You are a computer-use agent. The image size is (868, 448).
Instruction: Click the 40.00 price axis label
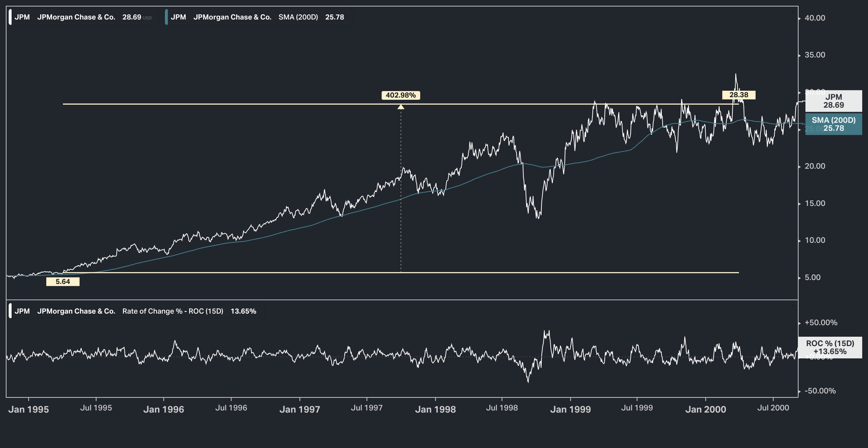(x=815, y=18)
